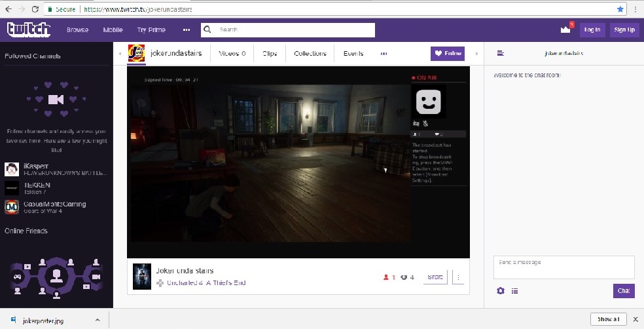Click the Log In button
644x329 pixels.
(x=592, y=29)
